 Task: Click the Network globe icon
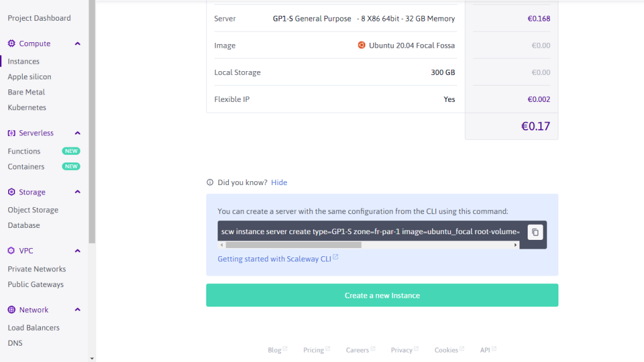click(x=11, y=310)
